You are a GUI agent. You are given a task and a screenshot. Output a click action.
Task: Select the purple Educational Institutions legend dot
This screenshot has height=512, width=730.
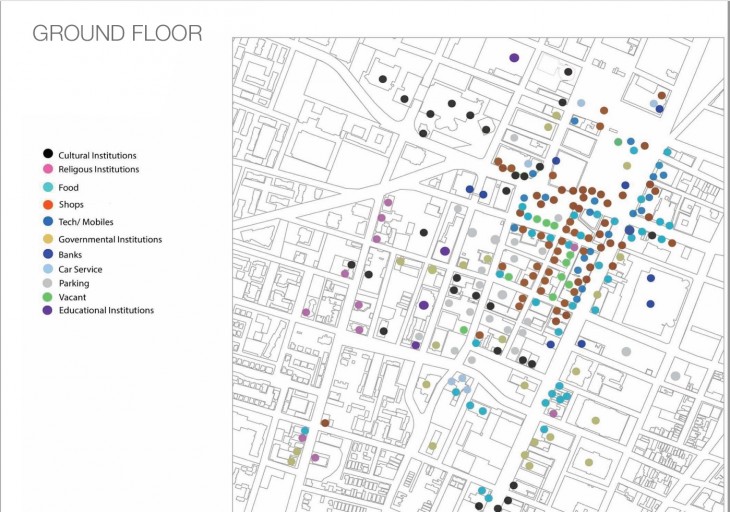pos(48,311)
